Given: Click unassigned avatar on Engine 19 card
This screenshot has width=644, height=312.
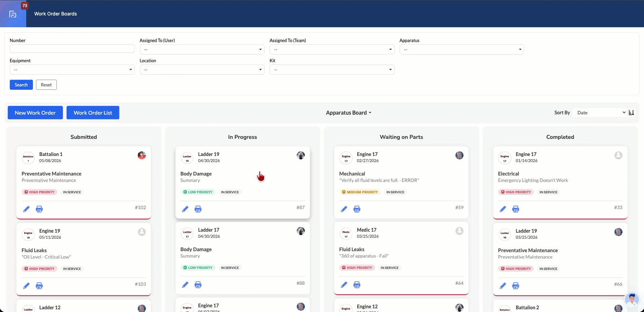Looking at the screenshot, I should pyautogui.click(x=142, y=232).
